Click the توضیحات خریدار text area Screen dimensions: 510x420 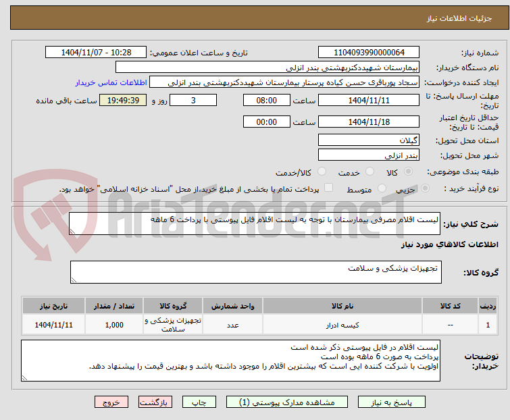(230, 361)
